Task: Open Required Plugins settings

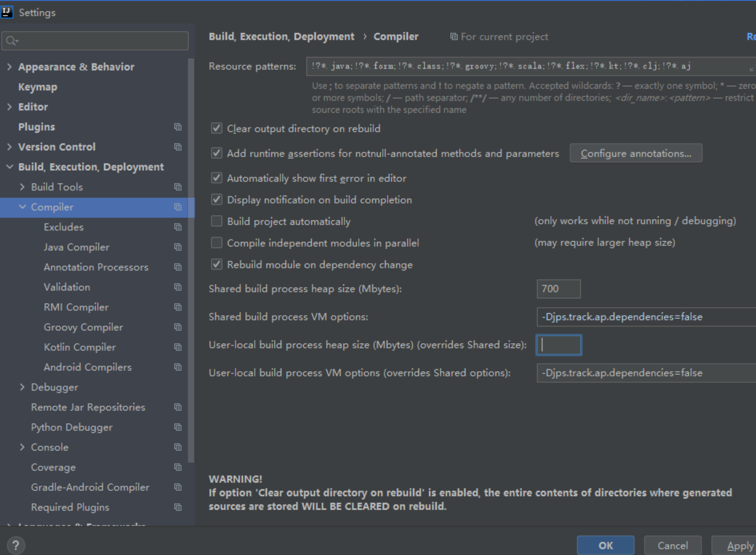Action: [x=70, y=507]
